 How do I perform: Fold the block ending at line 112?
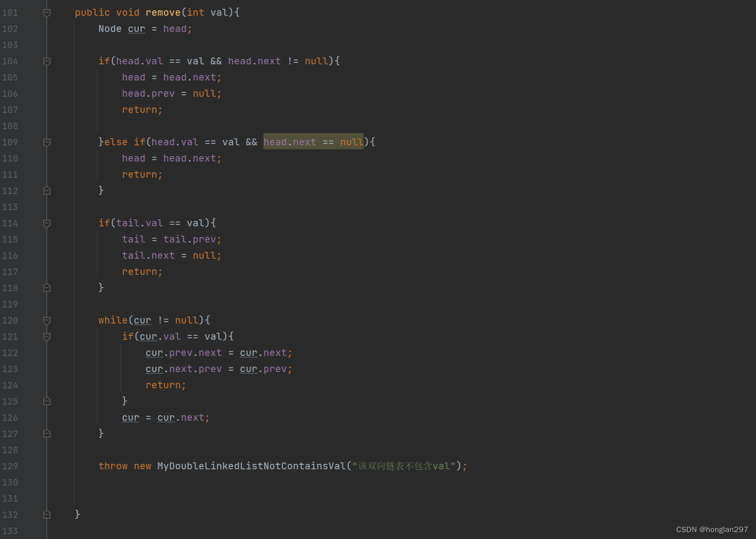(x=47, y=190)
